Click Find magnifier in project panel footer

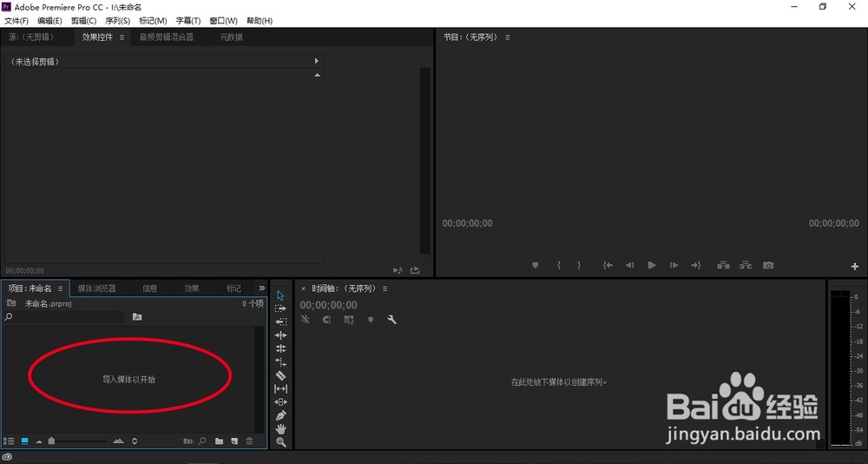click(x=202, y=441)
